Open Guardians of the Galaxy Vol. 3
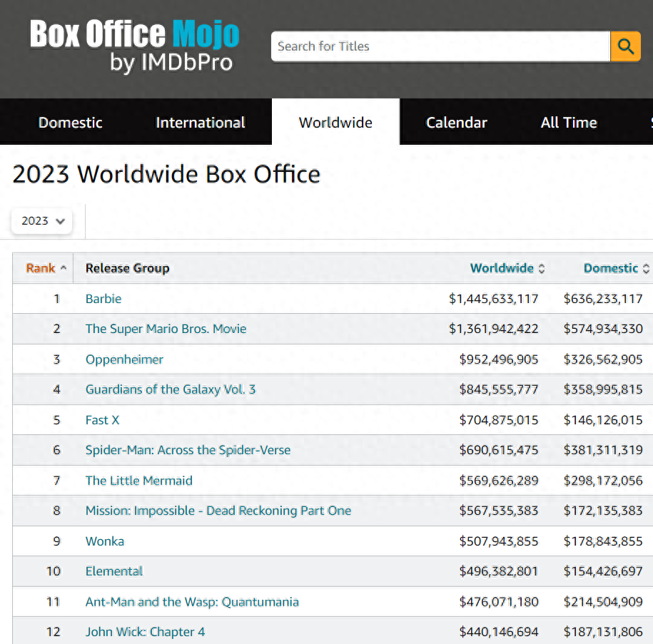The width and height of the screenshot is (653, 644). [x=171, y=389]
